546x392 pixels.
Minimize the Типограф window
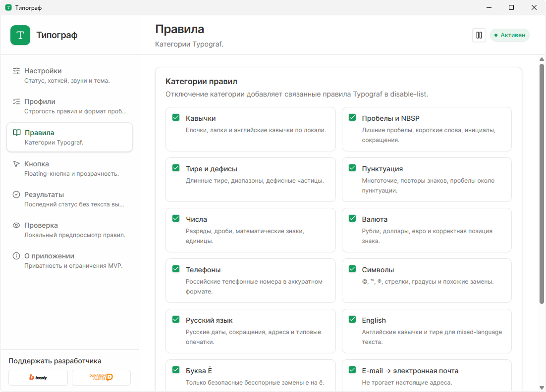489,7
